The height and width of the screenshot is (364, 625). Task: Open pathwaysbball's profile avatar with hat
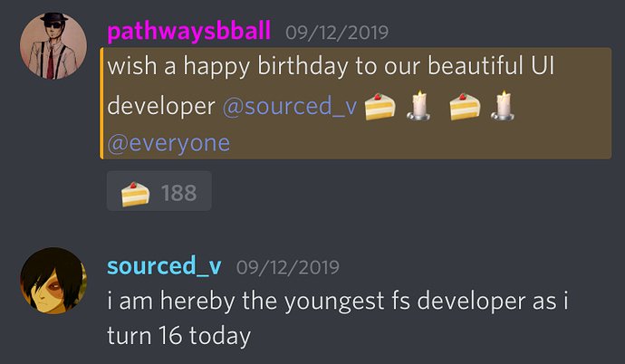pyautogui.click(x=53, y=46)
